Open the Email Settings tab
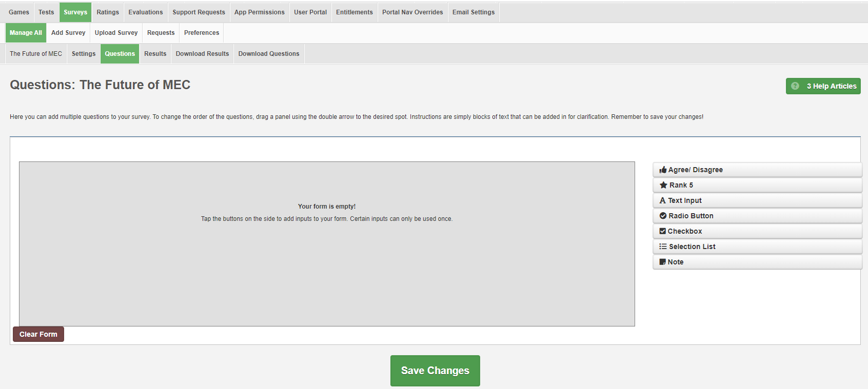This screenshot has height=389, width=868. (x=474, y=12)
